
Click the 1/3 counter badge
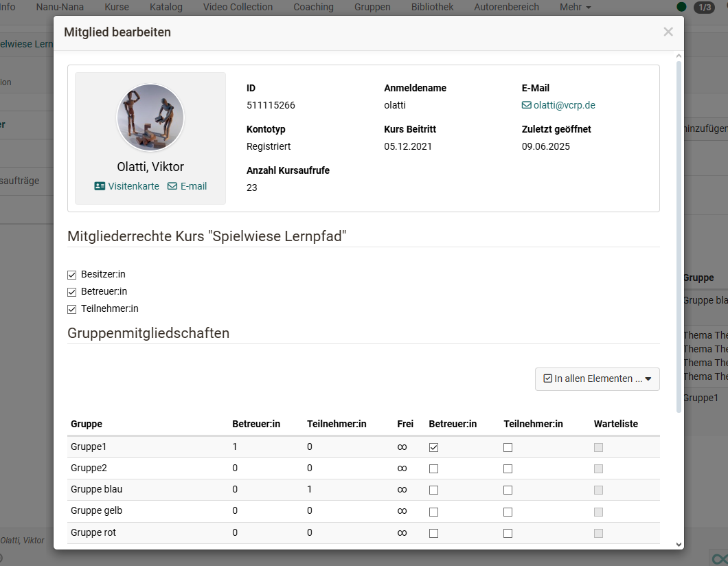(704, 8)
